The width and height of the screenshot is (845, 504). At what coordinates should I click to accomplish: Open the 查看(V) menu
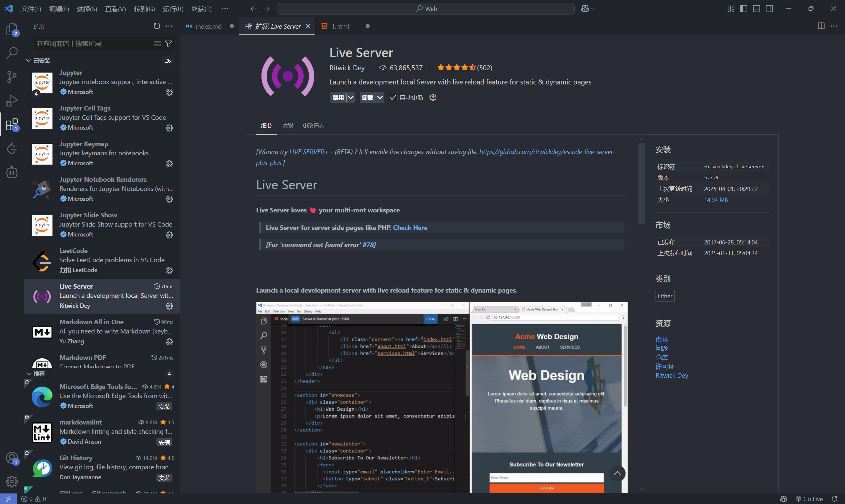[115, 9]
